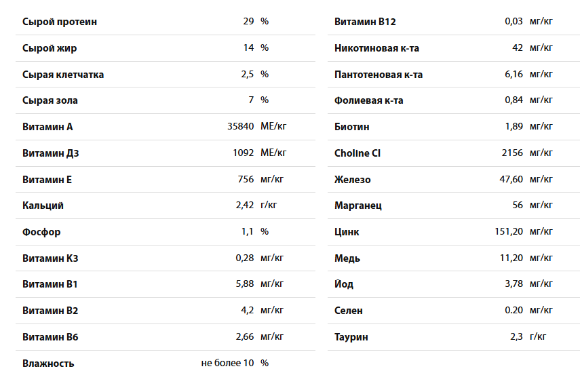Click the Choline Cl label
Viewport: 580px width, 392px height.
point(357,153)
